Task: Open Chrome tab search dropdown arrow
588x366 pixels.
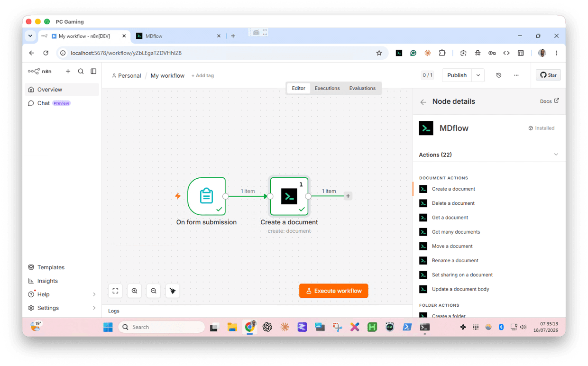Action: pyautogui.click(x=30, y=36)
